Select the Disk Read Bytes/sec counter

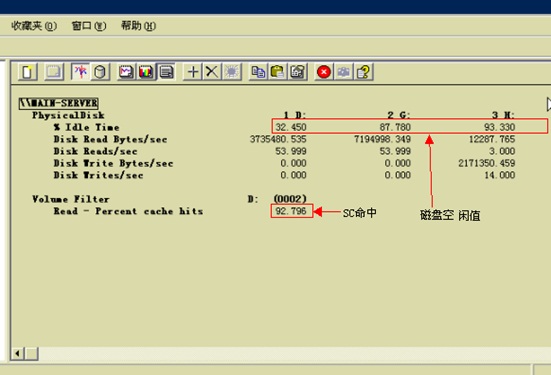pyautogui.click(x=110, y=139)
